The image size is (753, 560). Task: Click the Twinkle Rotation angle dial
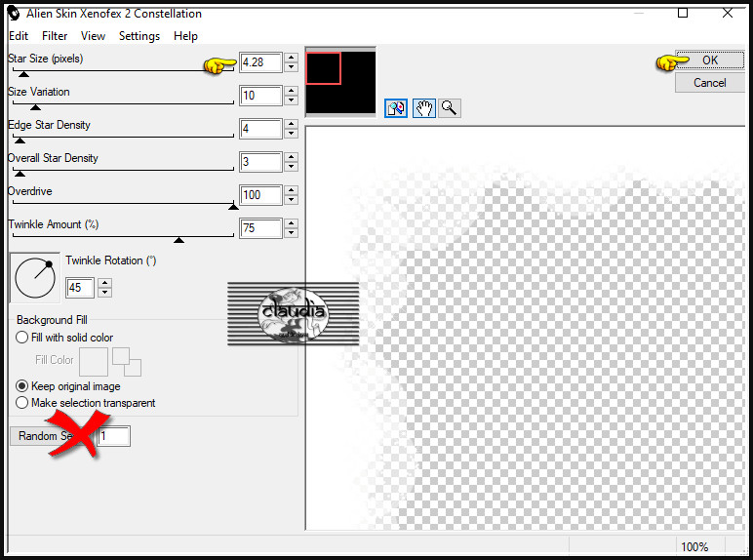(x=35, y=278)
